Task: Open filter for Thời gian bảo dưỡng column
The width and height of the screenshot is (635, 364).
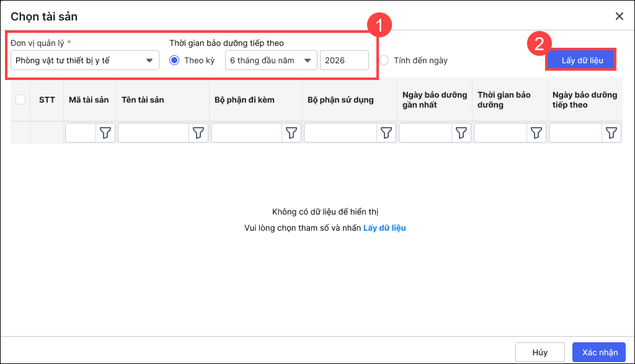Action: coord(536,133)
